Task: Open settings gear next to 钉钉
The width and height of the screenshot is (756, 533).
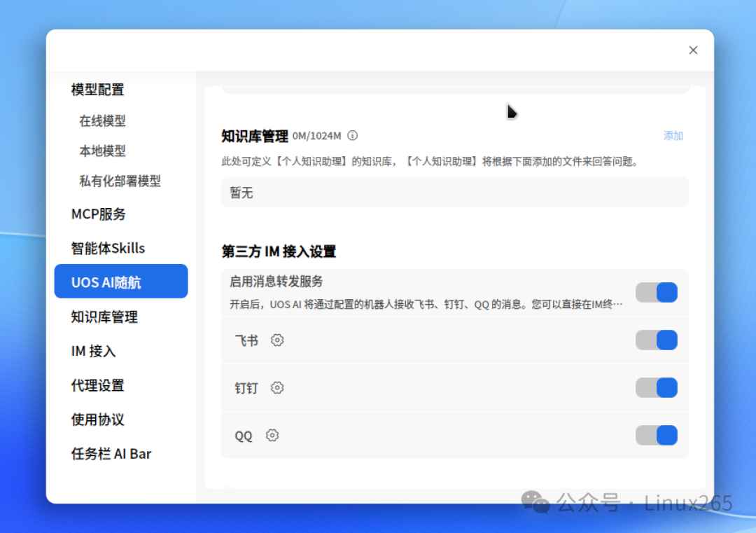Action: tap(276, 387)
